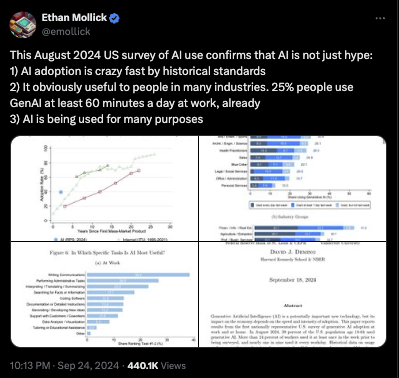Click the 10:13 PM timestamp
This screenshot has width=399, height=378.
(x=30, y=366)
